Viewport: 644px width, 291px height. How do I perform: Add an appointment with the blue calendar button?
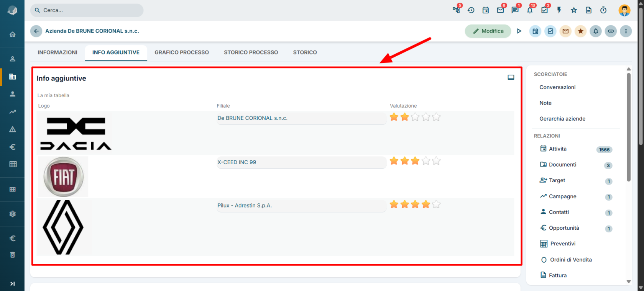(x=536, y=31)
